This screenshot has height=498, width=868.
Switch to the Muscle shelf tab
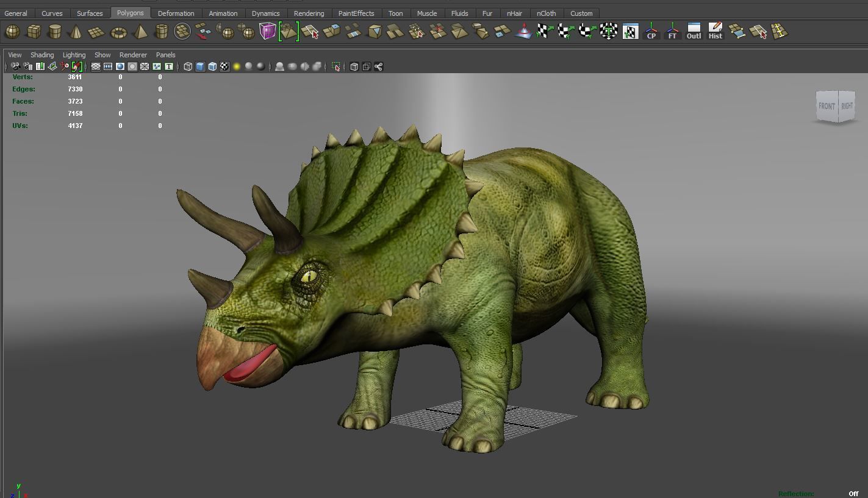tap(426, 13)
